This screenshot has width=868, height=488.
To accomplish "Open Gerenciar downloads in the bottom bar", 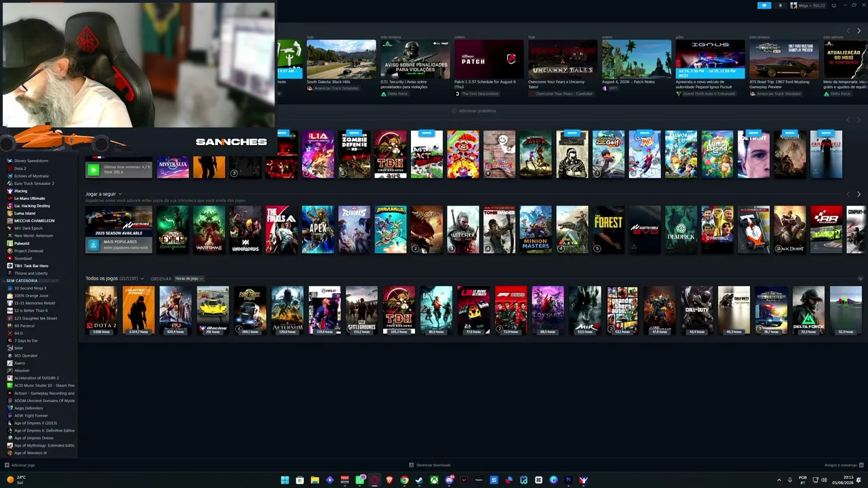I will click(x=430, y=465).
